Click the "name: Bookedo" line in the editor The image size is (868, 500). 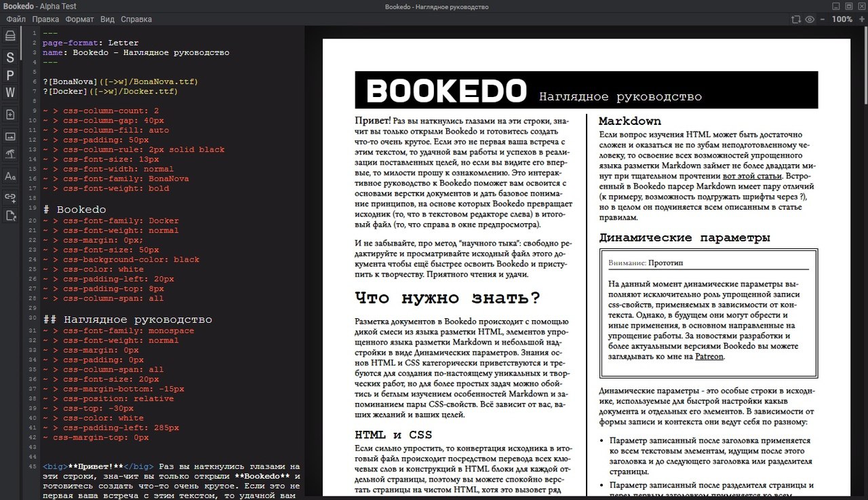point(136,52)
